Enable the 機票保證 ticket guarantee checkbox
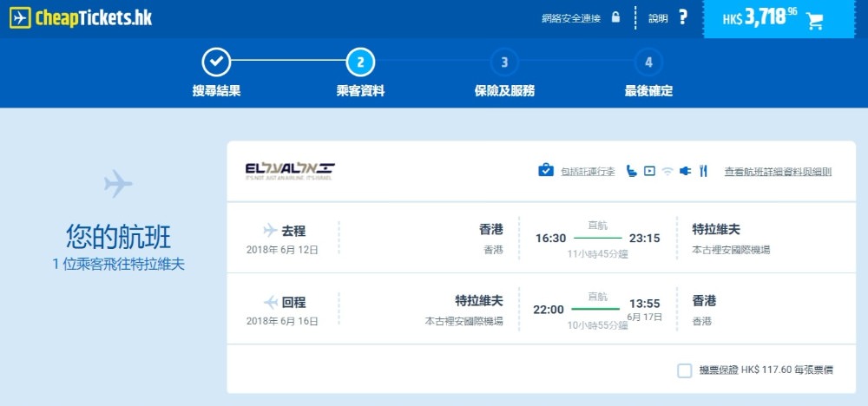The width and height of the screenshot is (868, 406). point(685,370)
